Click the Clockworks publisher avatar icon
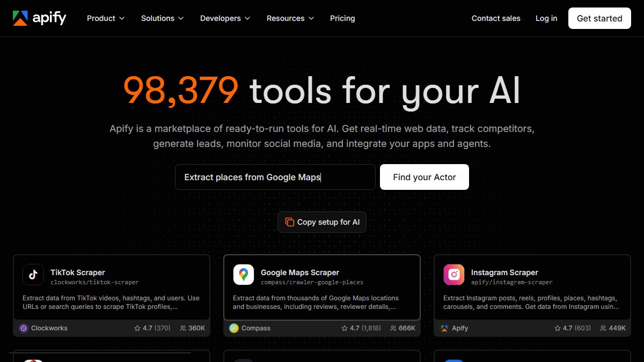The image size is (644, 362). pos(24,328)
